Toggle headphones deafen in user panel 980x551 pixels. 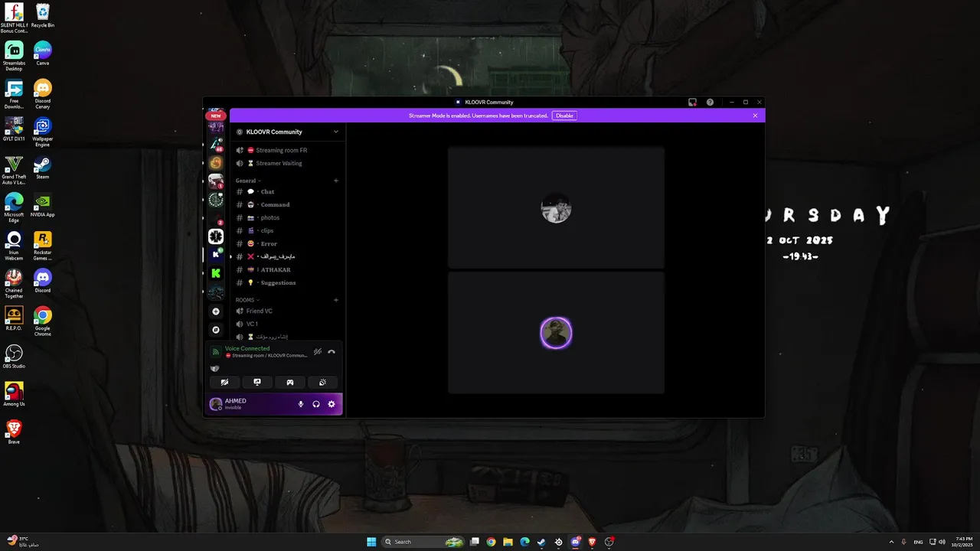tap(316, 404)
